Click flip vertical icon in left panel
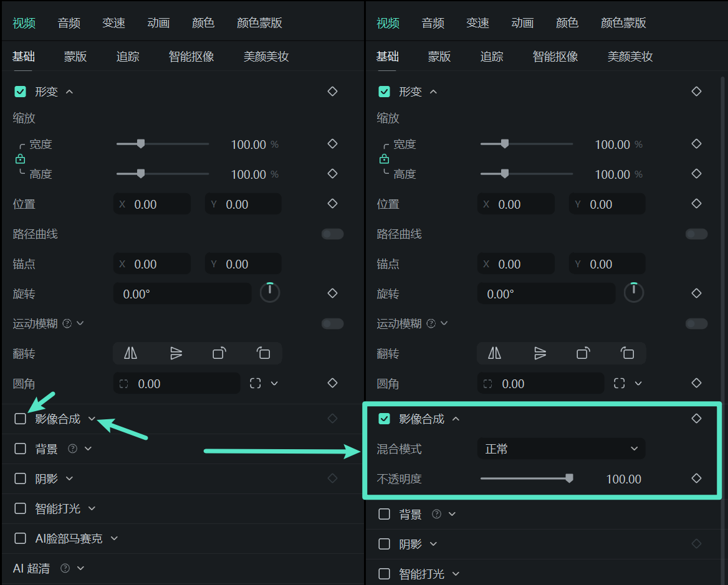Screen dimensions: 728x585 point(176,353)
